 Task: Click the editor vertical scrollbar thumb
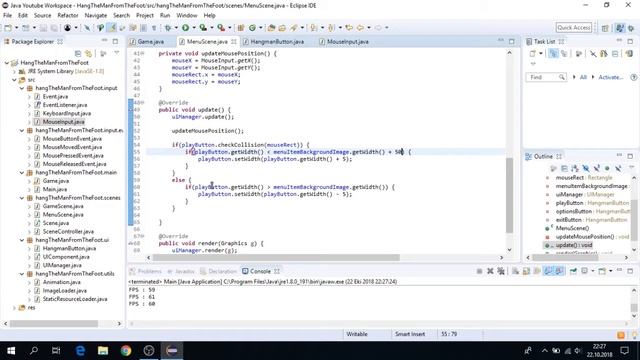coord(509,195)
